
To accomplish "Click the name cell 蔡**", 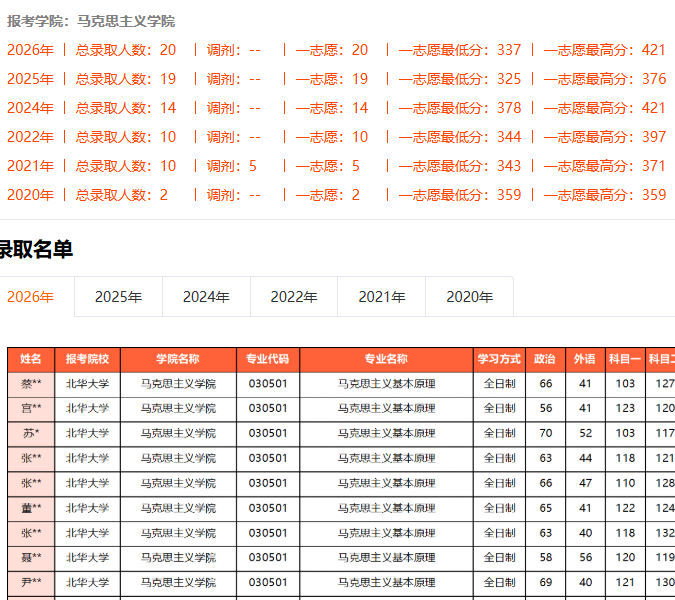I will click(31, 384).
